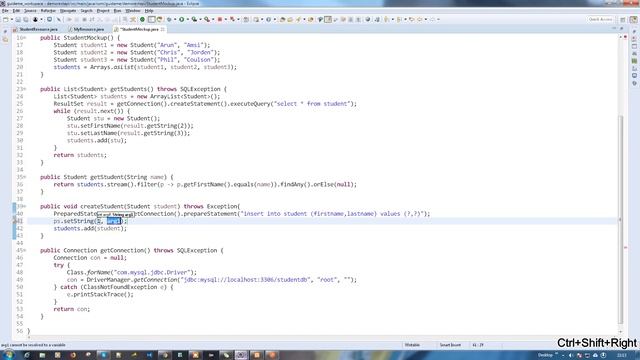640x360 pixels.
Task: Click the Save toolbar icon
Action: point(18,19)
